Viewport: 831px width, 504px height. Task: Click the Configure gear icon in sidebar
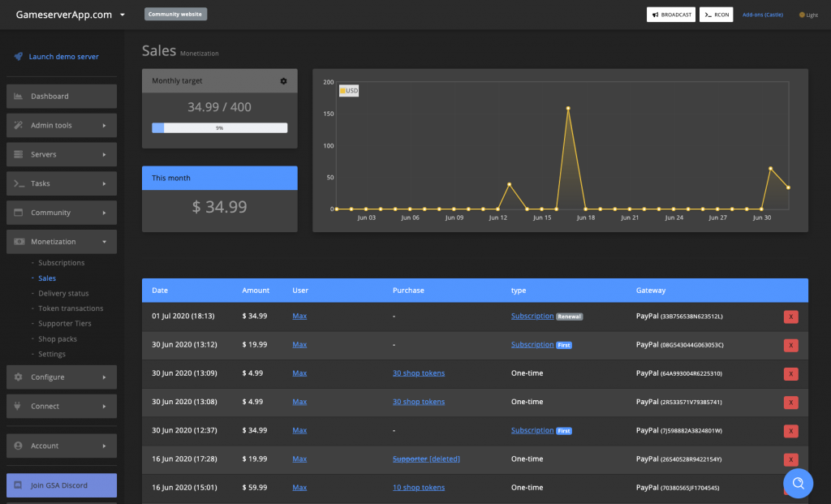[x=19, y=377]
